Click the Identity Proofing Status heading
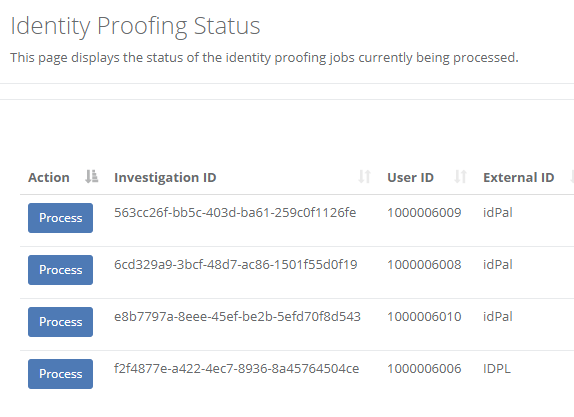574x417 pixels. point(135,26)
